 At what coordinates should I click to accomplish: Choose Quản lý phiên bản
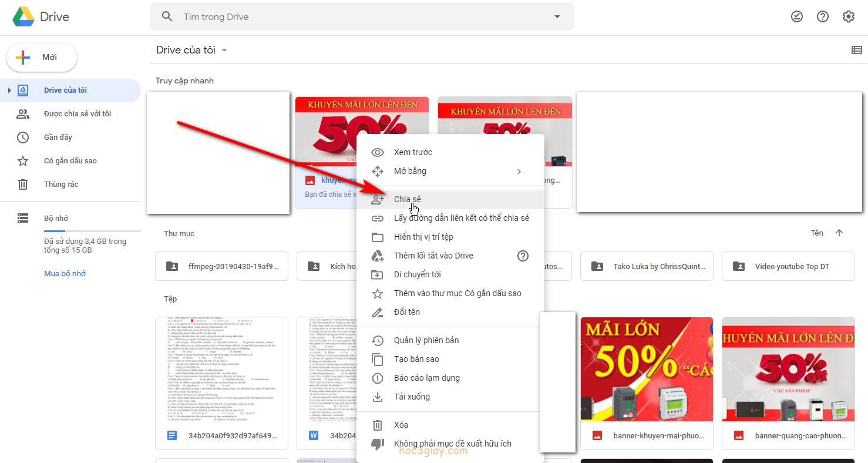[450, 340]
